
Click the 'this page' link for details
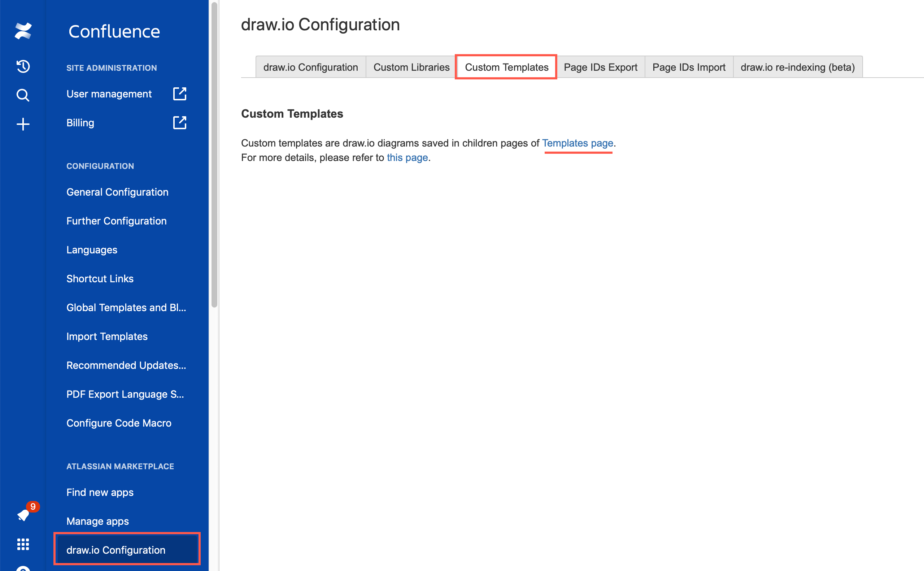point(407,157)
